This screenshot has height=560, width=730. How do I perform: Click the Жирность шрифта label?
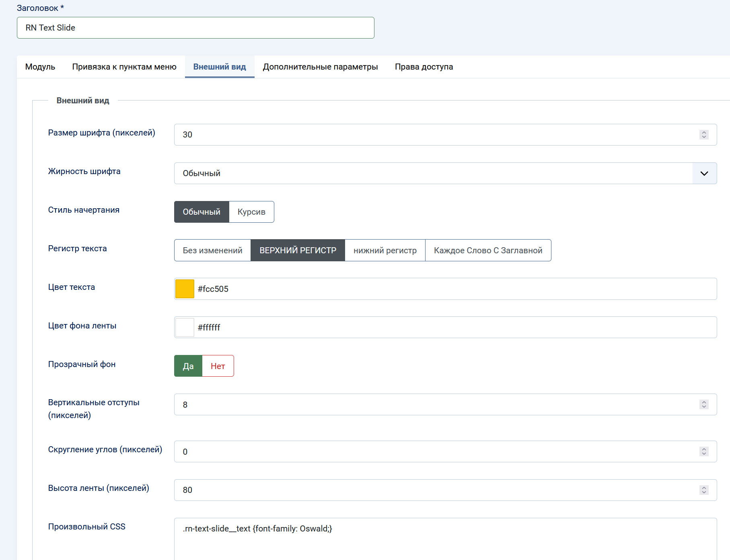84,171
